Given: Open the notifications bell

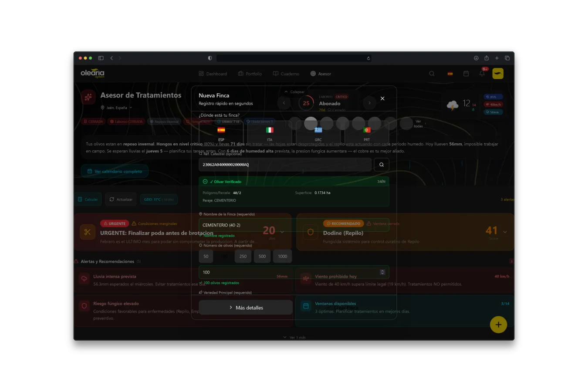Looking at the screenshot, I should [x=482, y=74].
